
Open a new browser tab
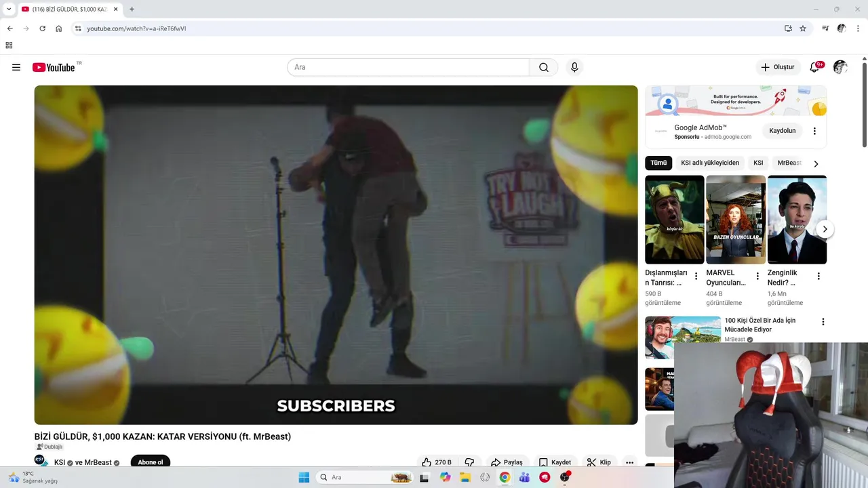[x=132, y=9]
